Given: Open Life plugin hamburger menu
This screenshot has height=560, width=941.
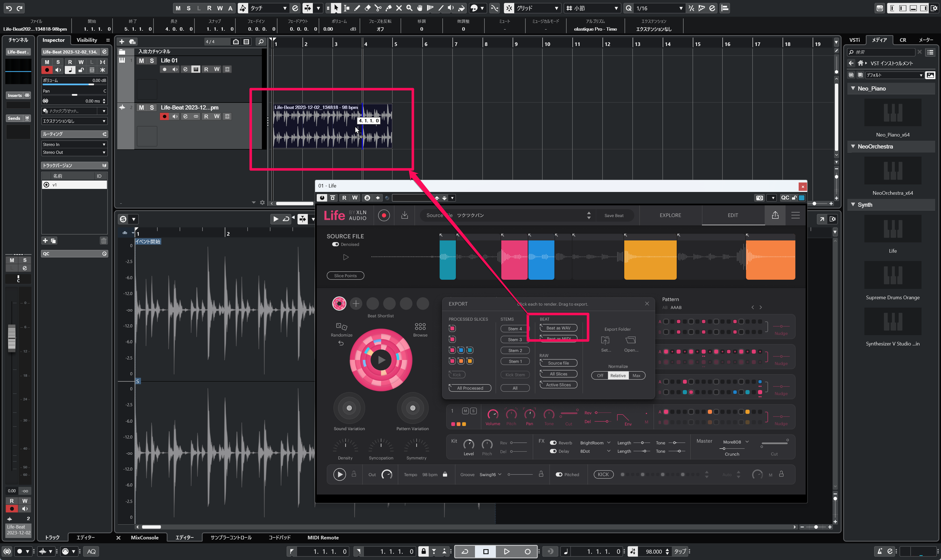Looking at the screenshot, I should [795, 215].
